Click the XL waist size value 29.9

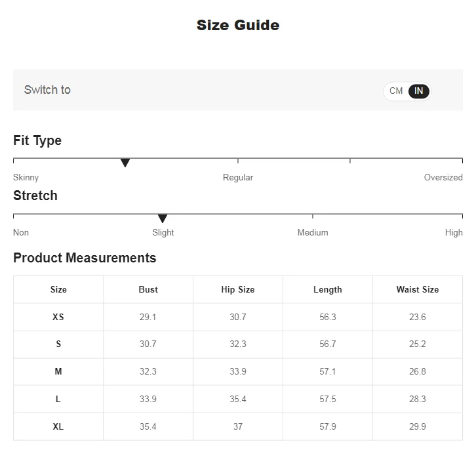(418, 426)
